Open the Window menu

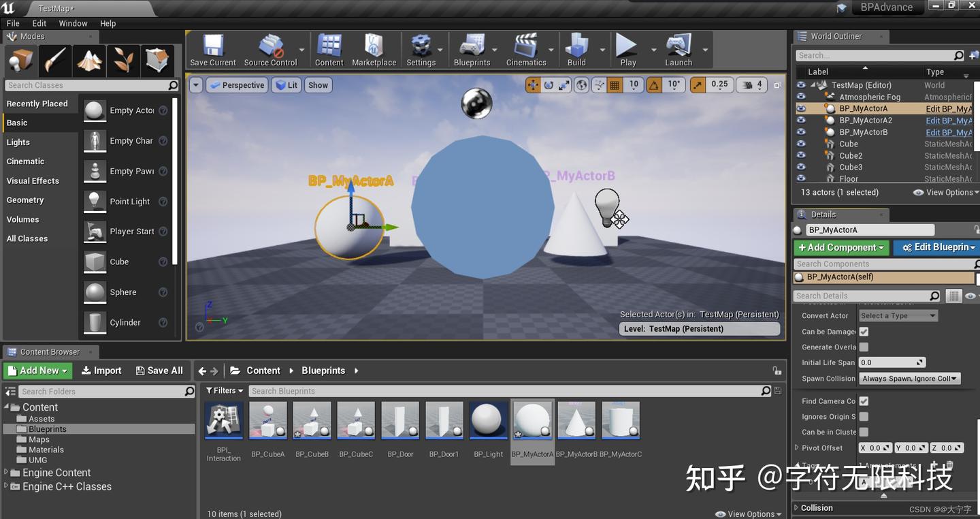[73, 22]
